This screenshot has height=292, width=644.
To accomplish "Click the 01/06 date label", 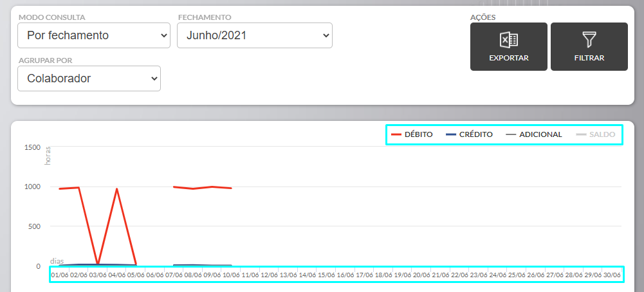I will (x=60, y=275).
